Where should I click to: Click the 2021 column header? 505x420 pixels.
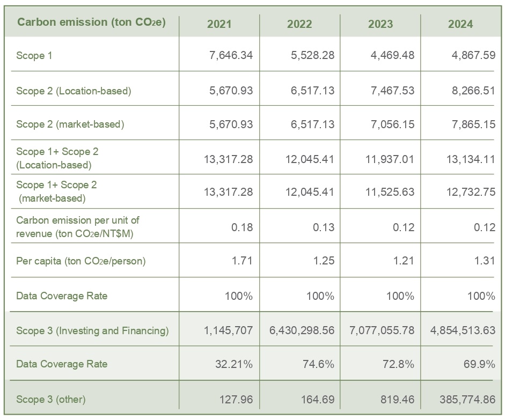(219, 24)
